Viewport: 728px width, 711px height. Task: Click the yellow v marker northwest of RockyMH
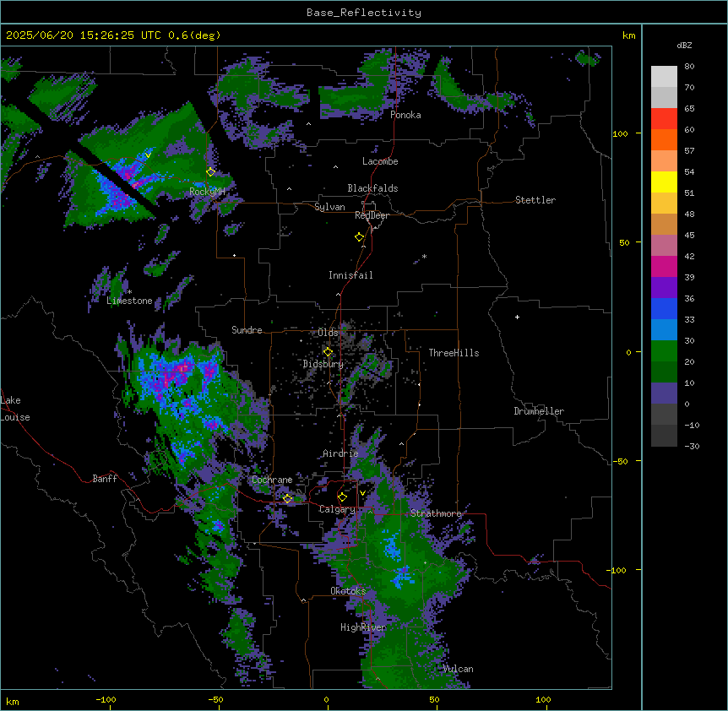pyautogui.click(x=148, y=155)
